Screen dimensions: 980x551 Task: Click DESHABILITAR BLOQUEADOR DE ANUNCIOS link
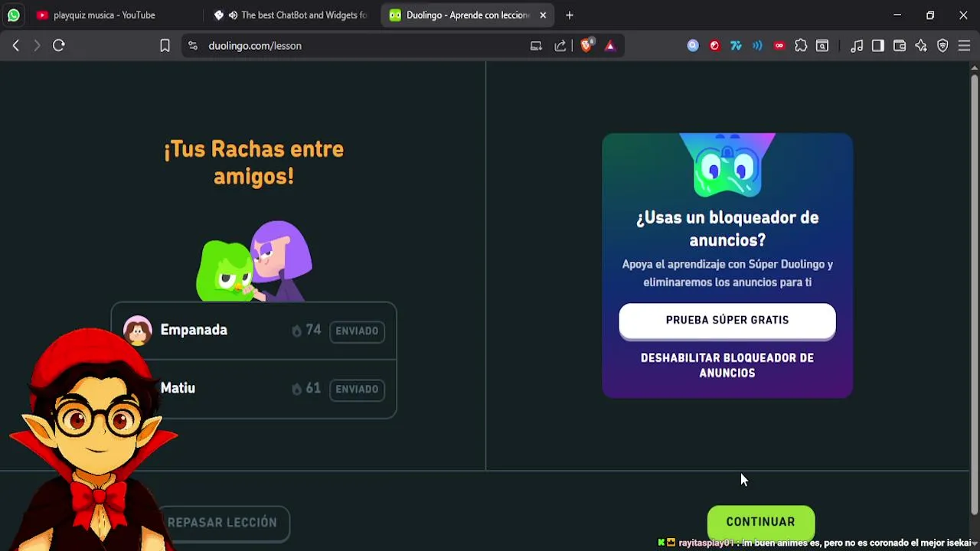coord(727,366)
